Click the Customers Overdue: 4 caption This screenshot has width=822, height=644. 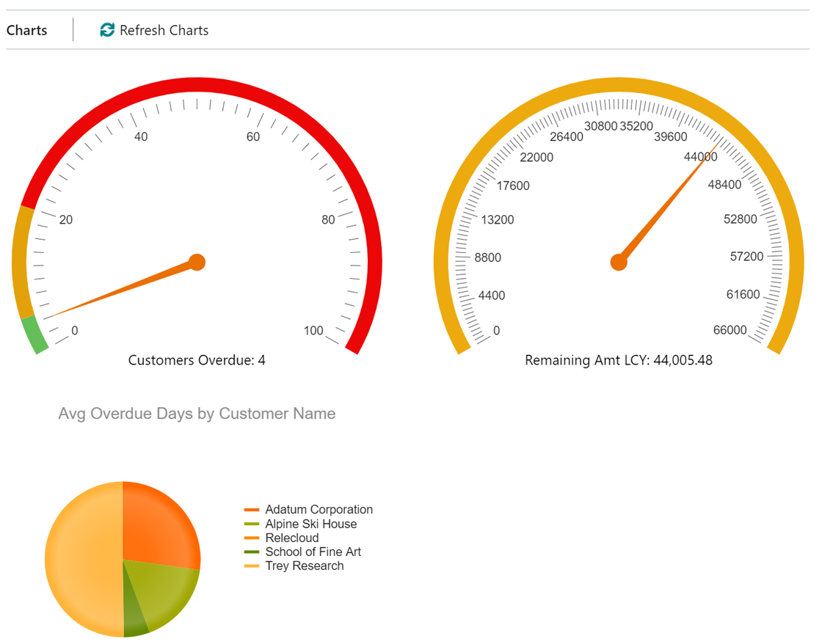point(197,360)
